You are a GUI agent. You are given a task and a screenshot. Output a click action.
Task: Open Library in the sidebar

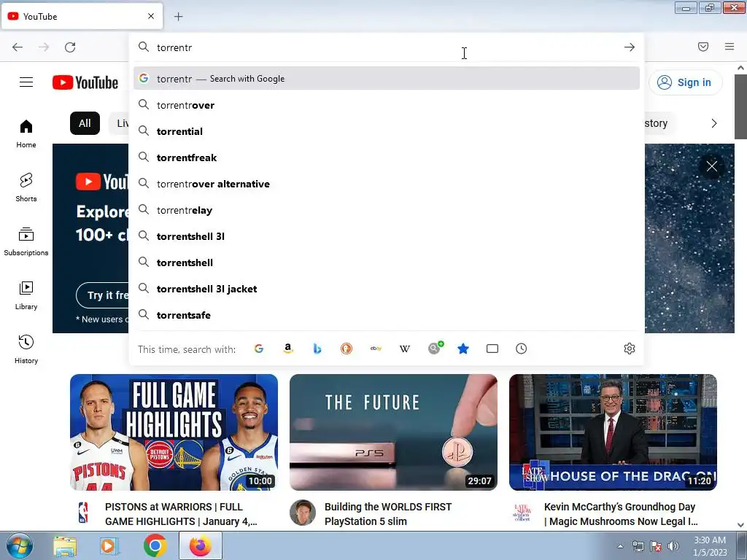pos(26,296)
